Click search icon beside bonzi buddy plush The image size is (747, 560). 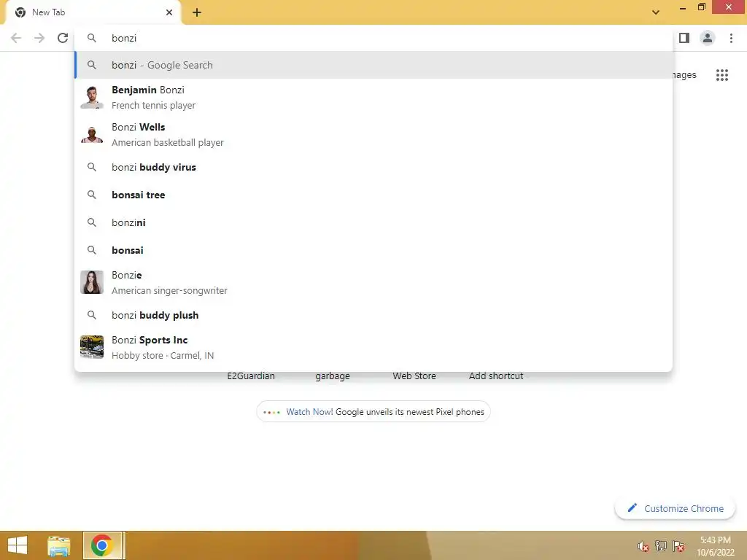[x=92, y=315]
